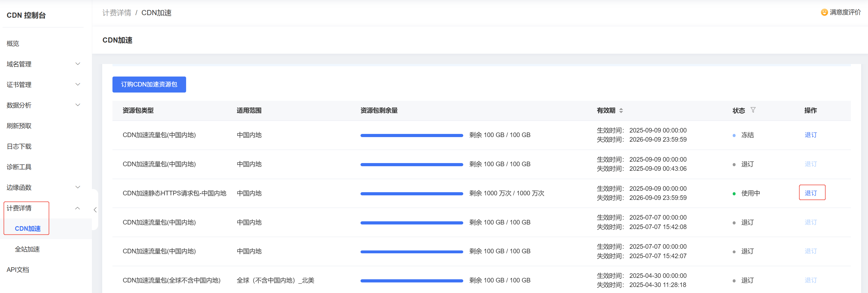The height and width of the screenshot is (293, 868).
Task: Expand the 证书管理 menu chevron
Action: [x=78, y=85]
